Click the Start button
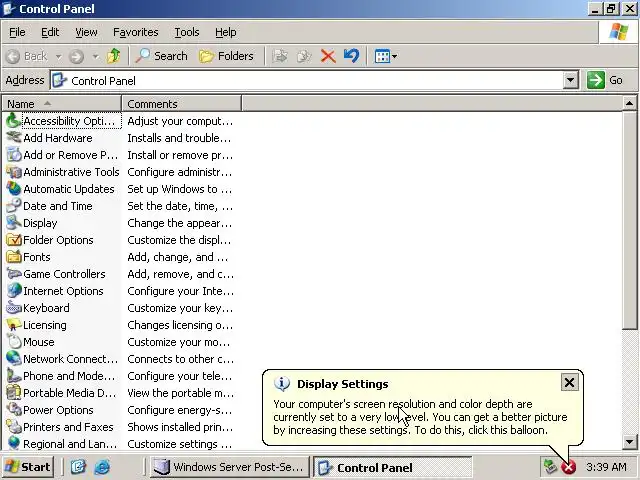This screenshot has height=480, width=640. (x=29, y=467)
